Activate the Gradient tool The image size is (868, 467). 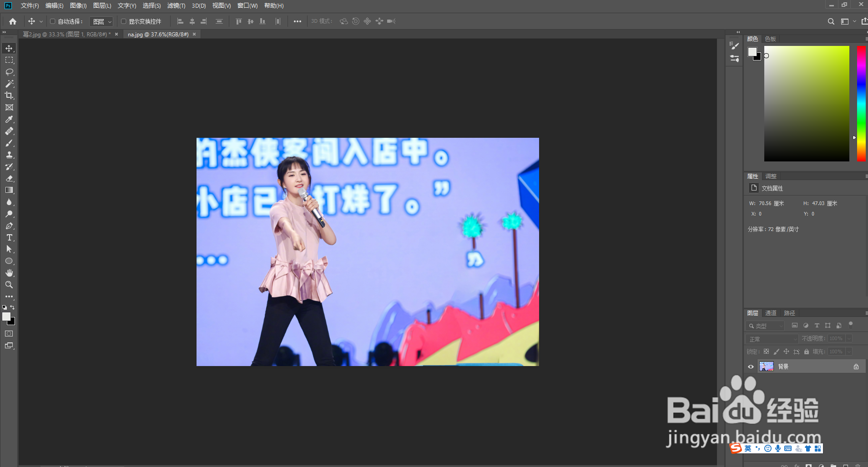(9, 190)
